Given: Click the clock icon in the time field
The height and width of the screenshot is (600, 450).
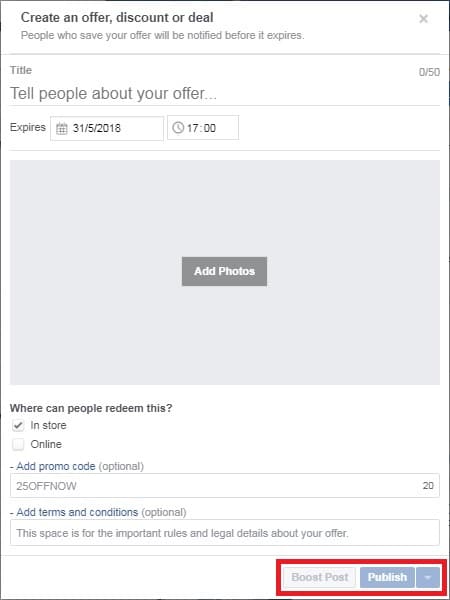Looking at the screenshot, I should (x=178, y=127).
